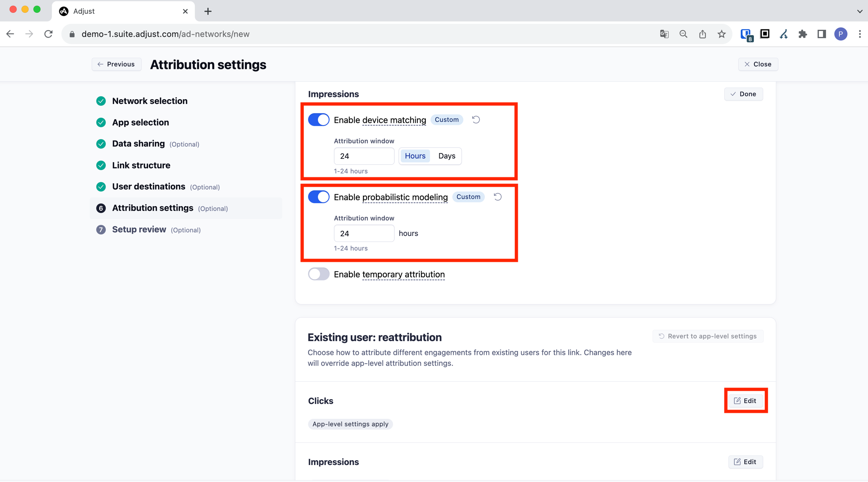Enable temporary attribution toggle
This screenshot has height=482, width=868.
[x=319, y=274]
